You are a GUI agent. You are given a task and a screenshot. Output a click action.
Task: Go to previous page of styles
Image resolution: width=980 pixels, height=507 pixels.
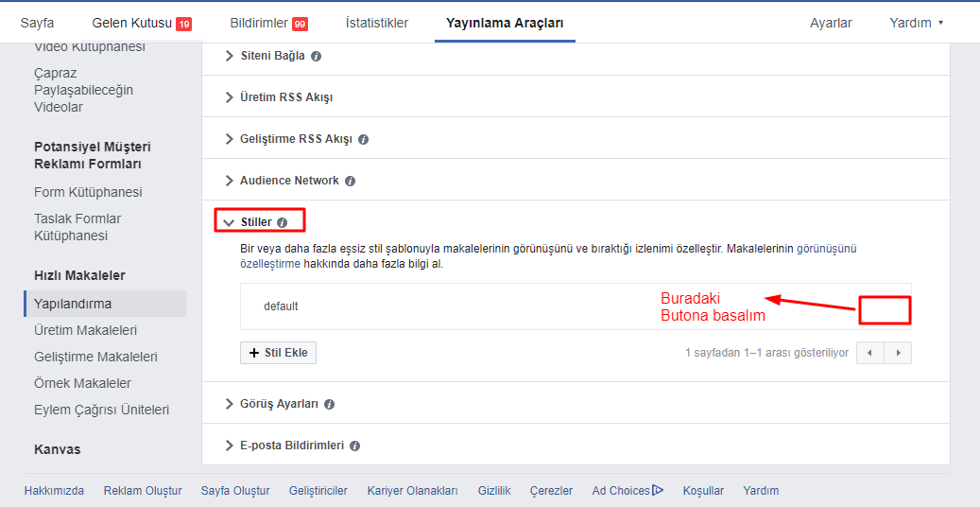pyautogui.click(x=869, y=353)
